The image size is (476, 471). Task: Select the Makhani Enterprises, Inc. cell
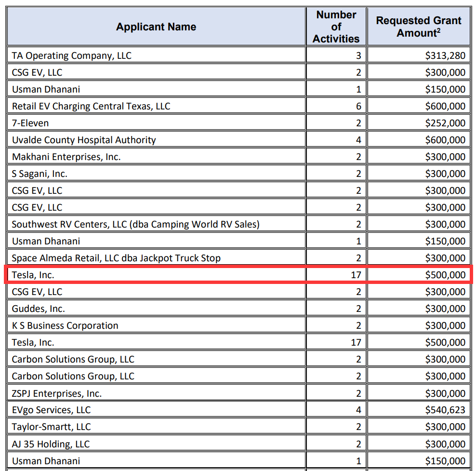click(x=156, y=157)
